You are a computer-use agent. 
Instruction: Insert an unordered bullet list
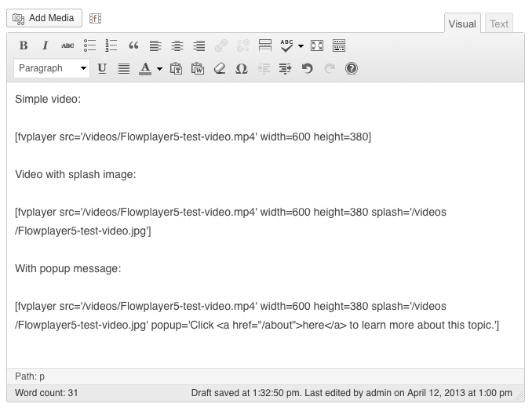pyautogui.click(x=89, y=45)
